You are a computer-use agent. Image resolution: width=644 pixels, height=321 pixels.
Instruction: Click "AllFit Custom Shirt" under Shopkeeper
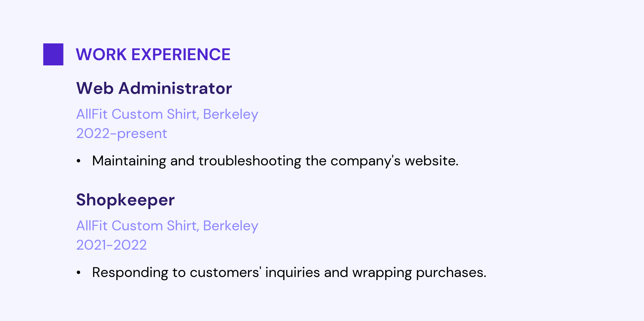point(137,226)
